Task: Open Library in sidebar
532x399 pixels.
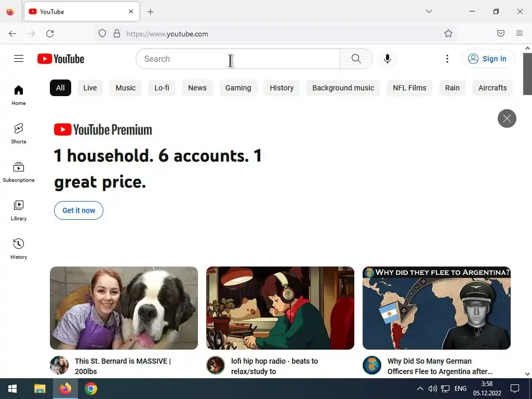Action: pyautogui.click(x=19, y=211)
